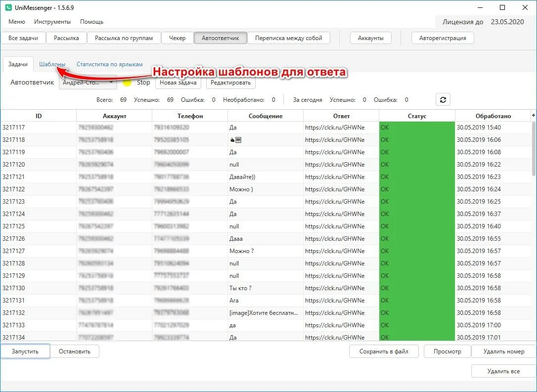537x392 pixels.
Task: Open Рассылка по группам section
Action: coord(124,38)
